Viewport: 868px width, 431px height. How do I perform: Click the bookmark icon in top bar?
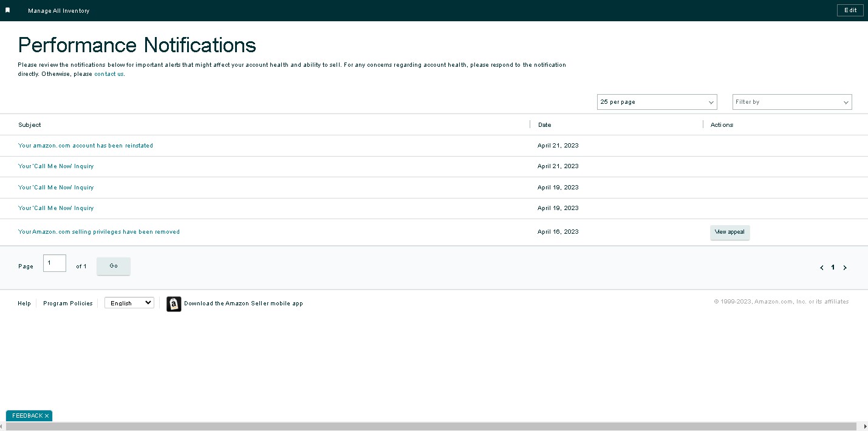click(x=8, y=10)
